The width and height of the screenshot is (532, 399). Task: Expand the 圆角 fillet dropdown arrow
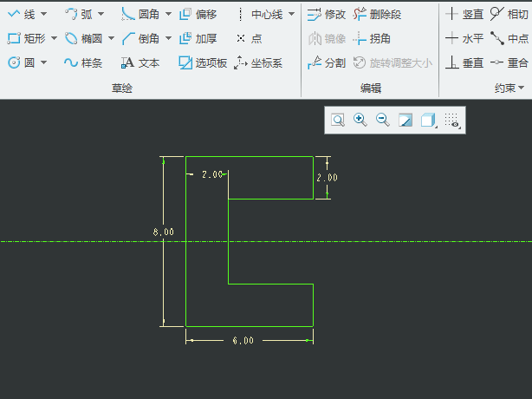(x=168, y=14)
